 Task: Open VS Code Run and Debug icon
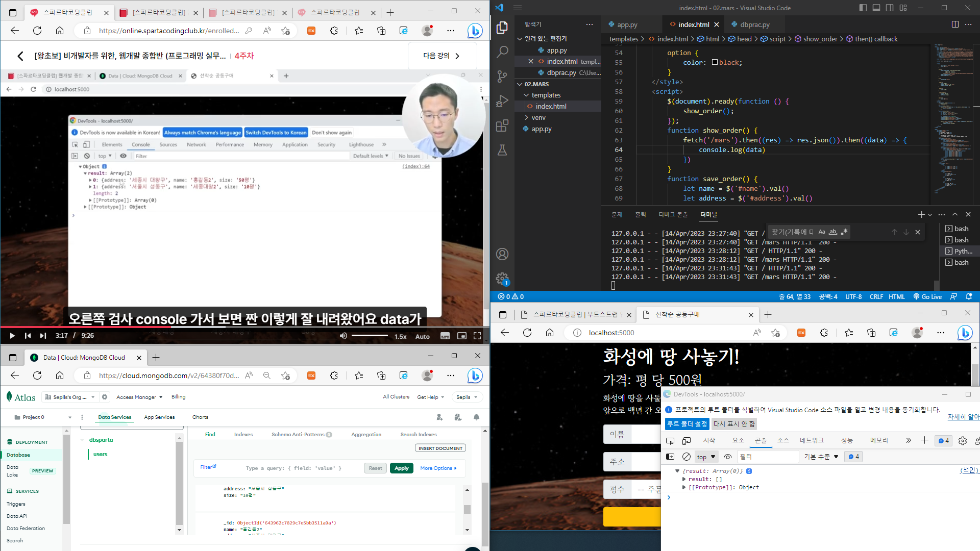coord(502,101)
